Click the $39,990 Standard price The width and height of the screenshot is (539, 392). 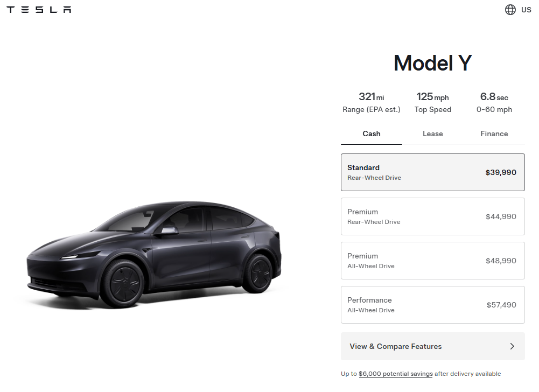[501, 172]
